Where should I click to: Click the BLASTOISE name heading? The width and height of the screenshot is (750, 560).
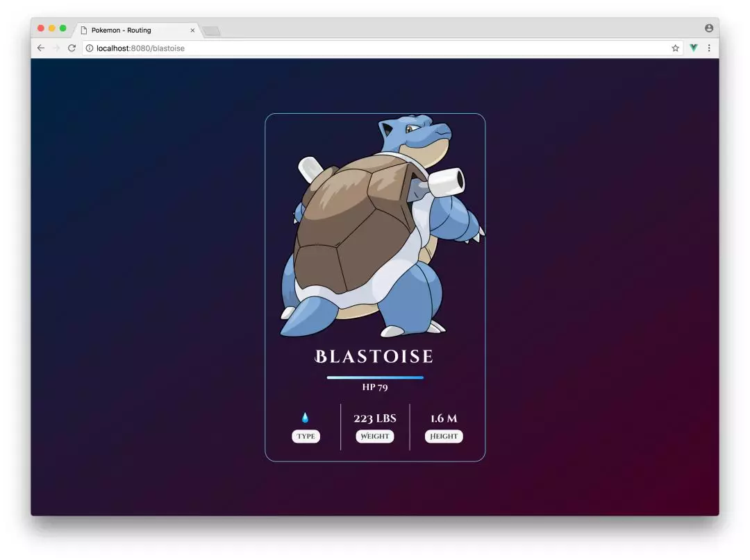[374, 357]
